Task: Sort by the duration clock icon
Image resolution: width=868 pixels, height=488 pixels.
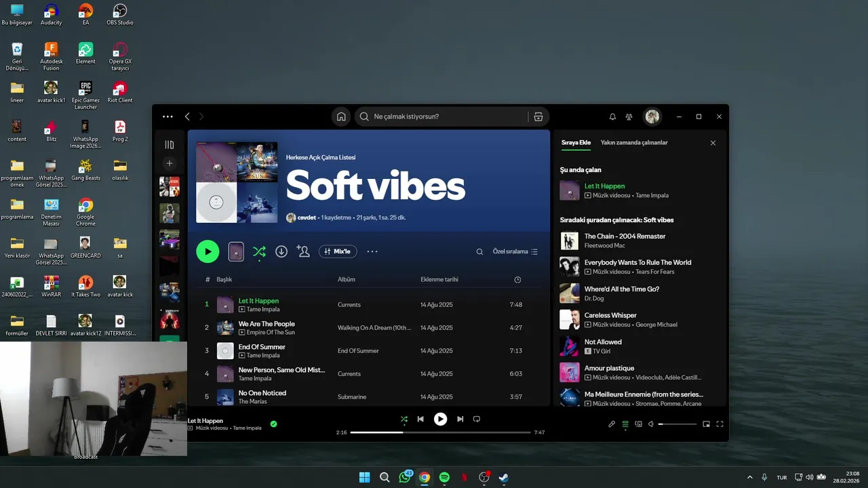Action: pos(517,279)
